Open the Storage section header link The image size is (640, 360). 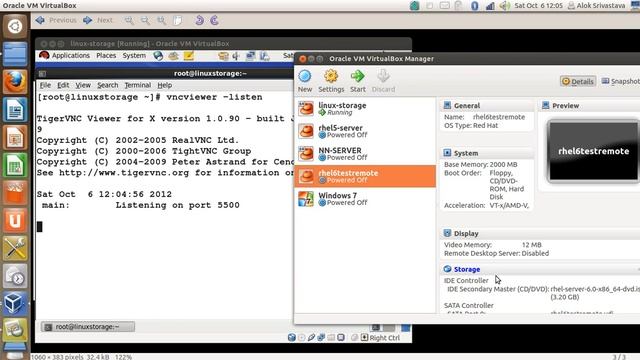click(467, 269)
